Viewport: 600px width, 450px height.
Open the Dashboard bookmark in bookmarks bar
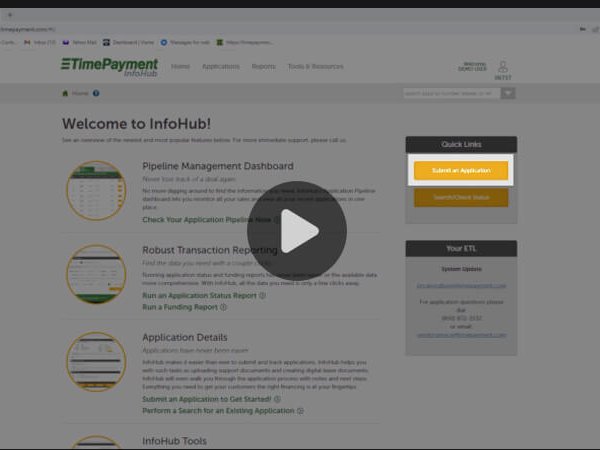pos(128,42)
